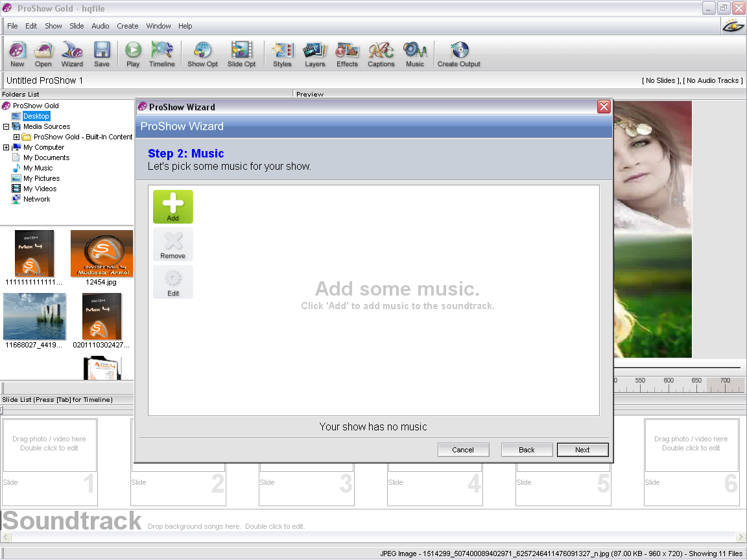
Task: Switch to Timeline via toolbar icon
Action: tap(162, 54)
